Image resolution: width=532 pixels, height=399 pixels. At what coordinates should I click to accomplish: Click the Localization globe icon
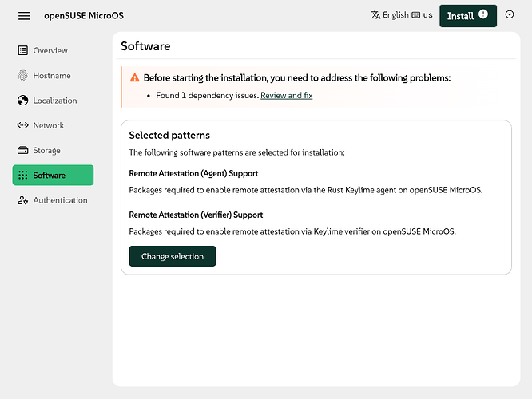(x=23, y=101)
